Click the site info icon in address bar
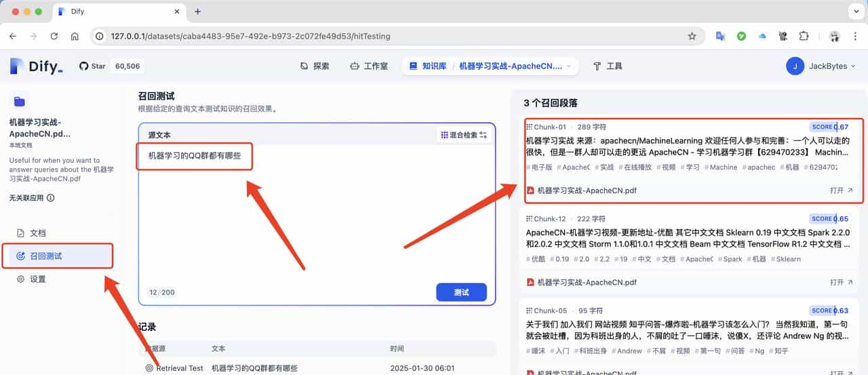 tap(100, 36)
